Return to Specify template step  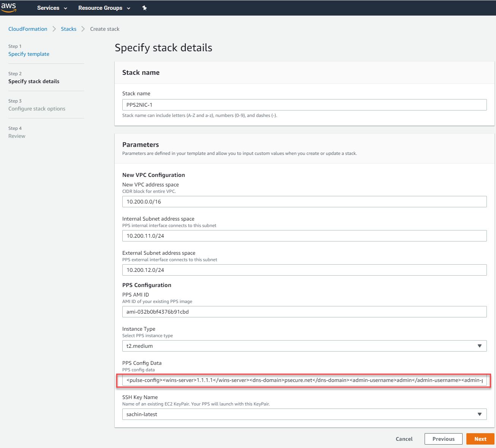tap(29, 54)
